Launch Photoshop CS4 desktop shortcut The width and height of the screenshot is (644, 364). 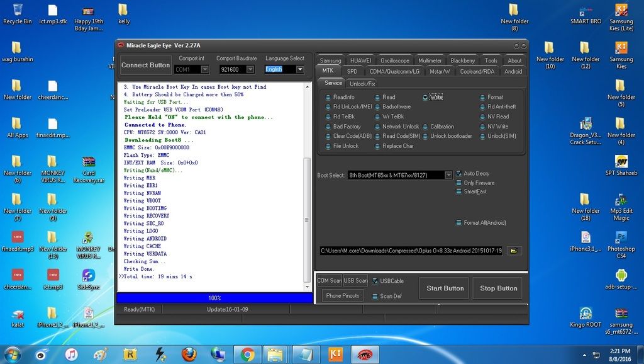621,245
